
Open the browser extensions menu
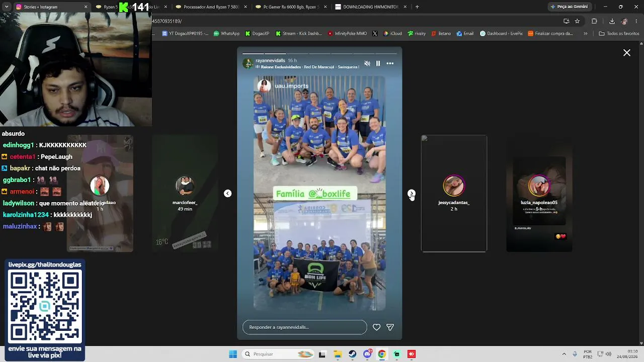coord(594,21)
